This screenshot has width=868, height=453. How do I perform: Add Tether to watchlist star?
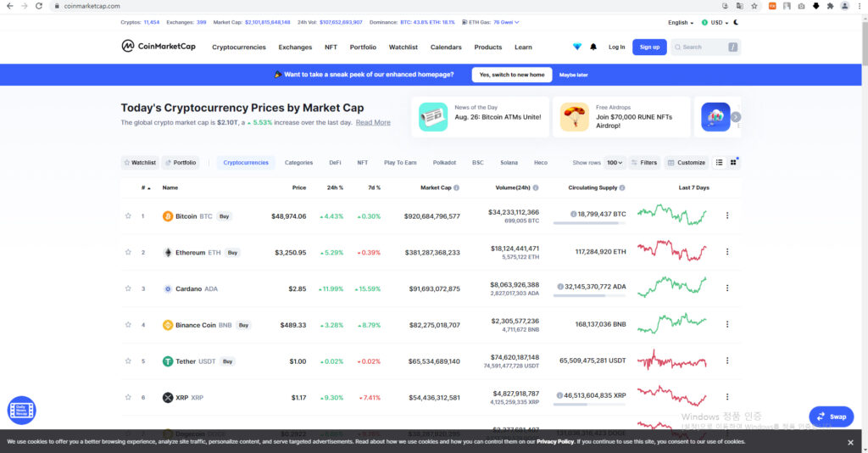128,361
